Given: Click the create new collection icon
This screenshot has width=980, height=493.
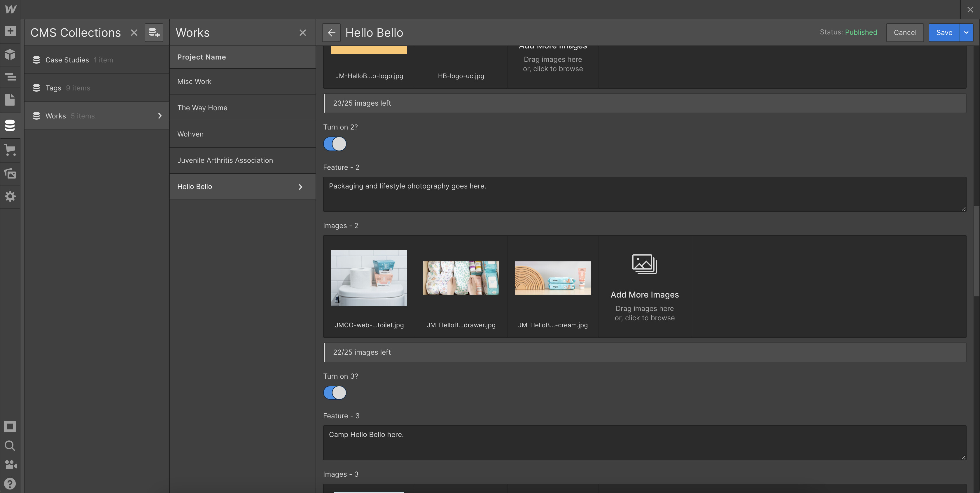Looking at the screenshot, I should click(154, 33).
